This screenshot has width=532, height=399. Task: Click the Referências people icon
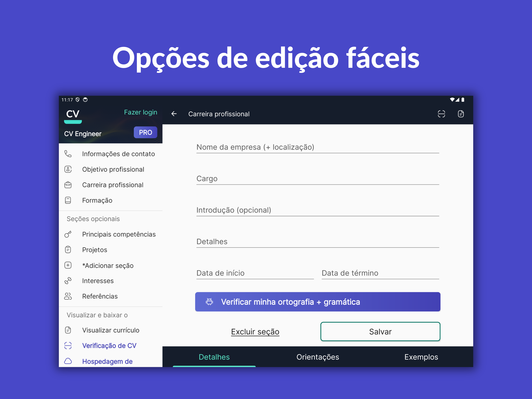click(68, 296)
